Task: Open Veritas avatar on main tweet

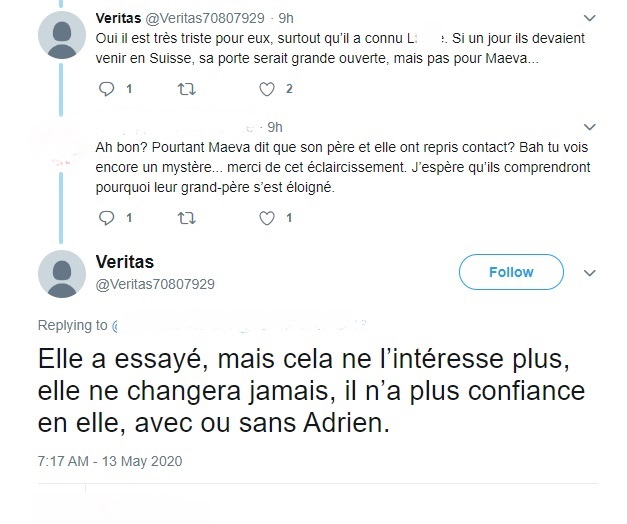Action: coord(60,273)
